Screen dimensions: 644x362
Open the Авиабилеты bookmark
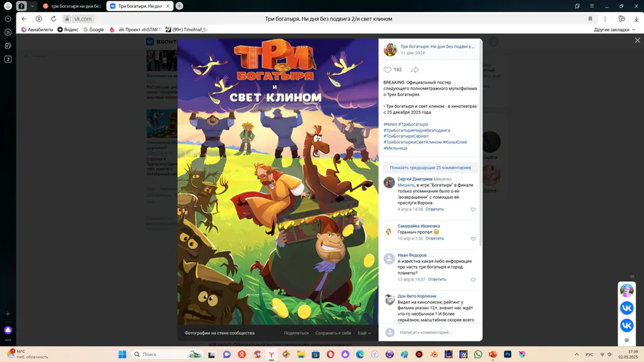click(37, 29)
